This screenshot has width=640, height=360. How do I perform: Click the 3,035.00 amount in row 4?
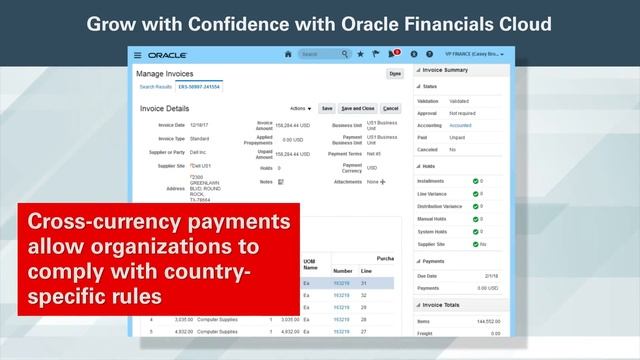[184, 320]
